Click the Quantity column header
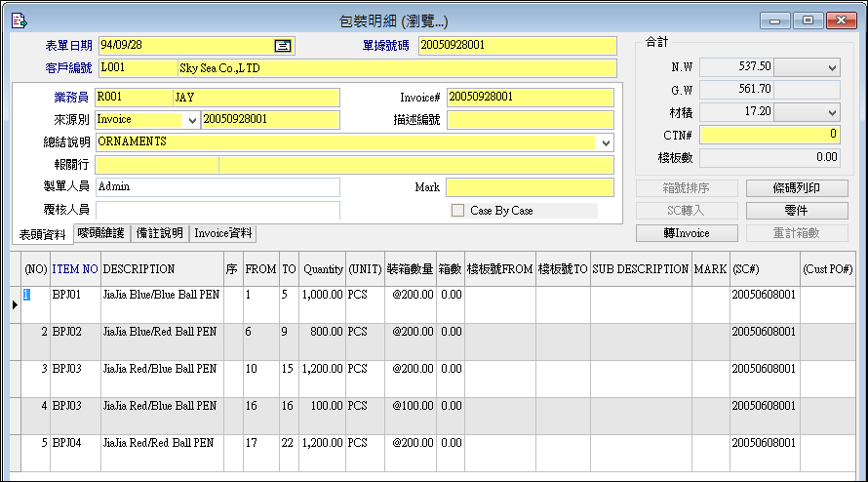868x482 pixels. pos(322,269)
